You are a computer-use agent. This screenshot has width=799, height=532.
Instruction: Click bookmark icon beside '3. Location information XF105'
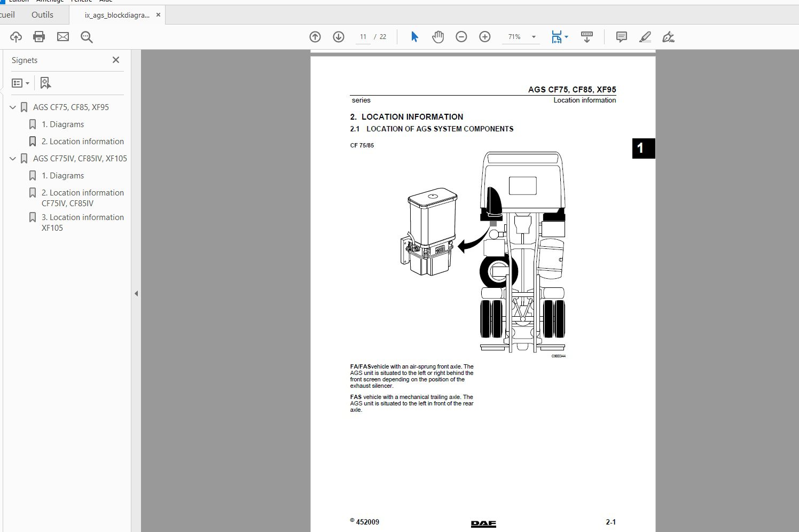[33, 217]
